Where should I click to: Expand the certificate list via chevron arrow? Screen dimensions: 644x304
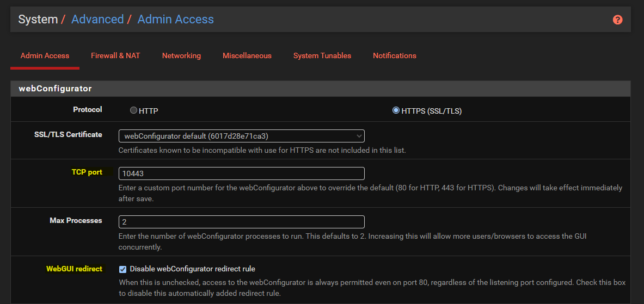(359, 136)
